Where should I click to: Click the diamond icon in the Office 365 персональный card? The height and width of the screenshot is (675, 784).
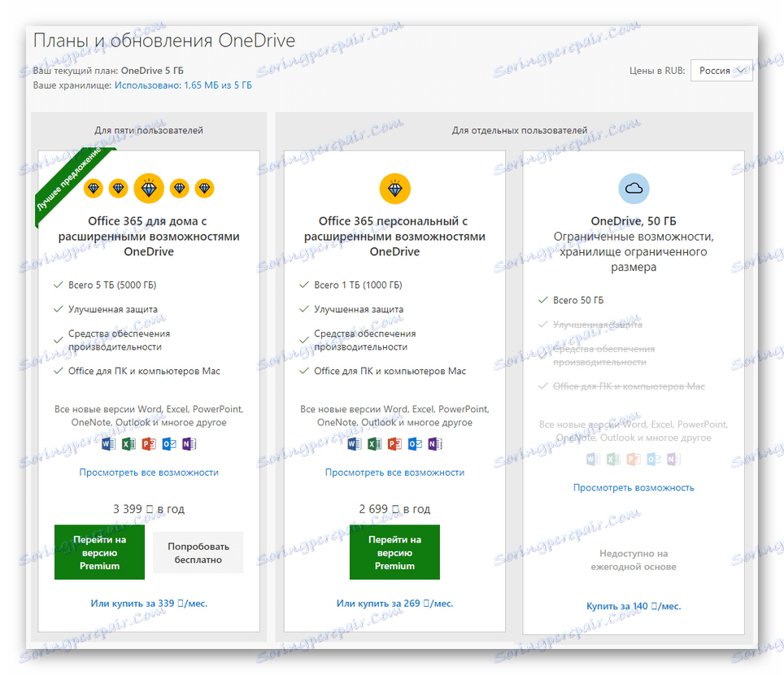click(395, 189)
